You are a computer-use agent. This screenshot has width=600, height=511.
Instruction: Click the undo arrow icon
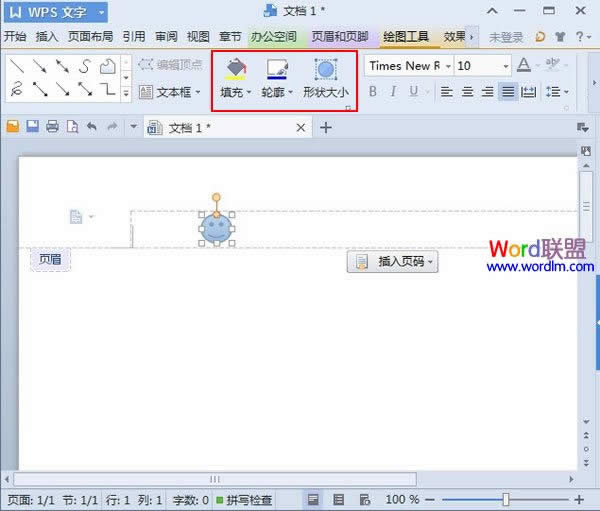coord(92,127)
